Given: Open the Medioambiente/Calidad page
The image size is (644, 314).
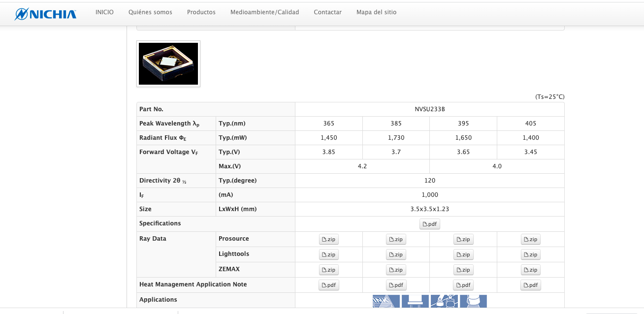Looking at the screenshot, I should 265,12.
